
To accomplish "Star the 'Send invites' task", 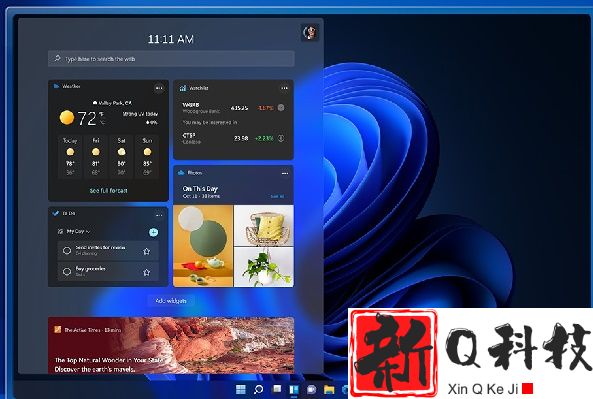I will click(x=147, y=251).
